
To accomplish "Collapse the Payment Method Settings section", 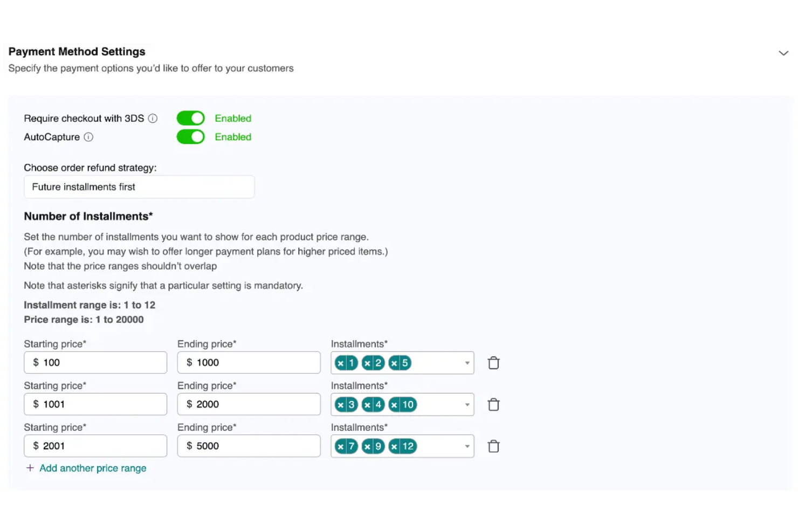I will [783, 53].
